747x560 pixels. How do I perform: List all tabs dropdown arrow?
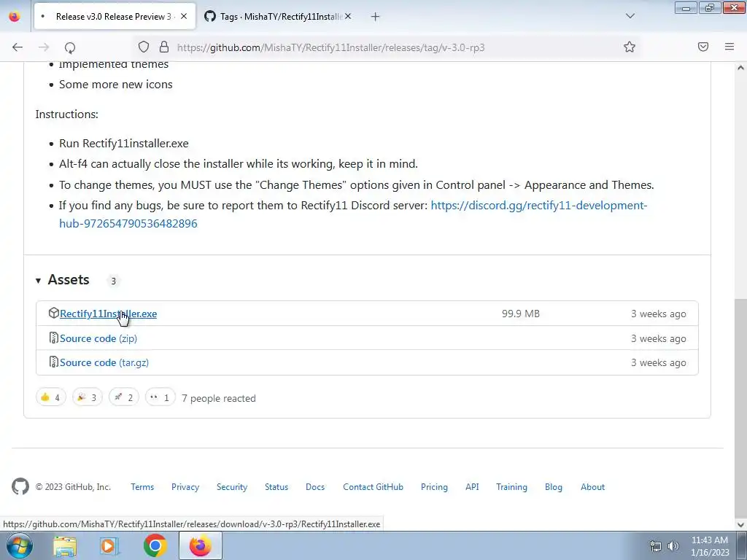[630, 16]
